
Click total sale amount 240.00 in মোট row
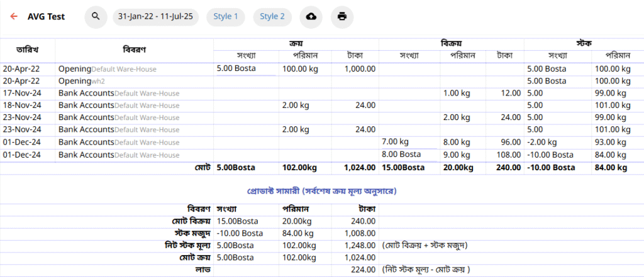point(509,168)
